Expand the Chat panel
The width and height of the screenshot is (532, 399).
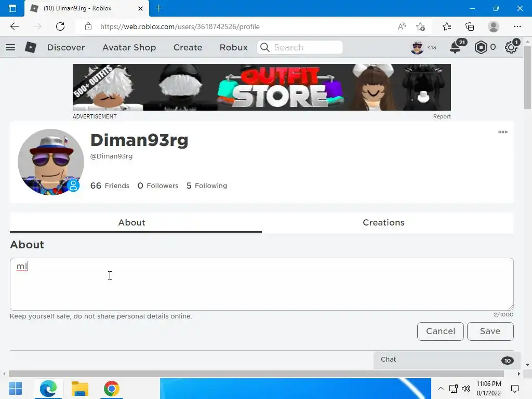click(x=447, y=360)
